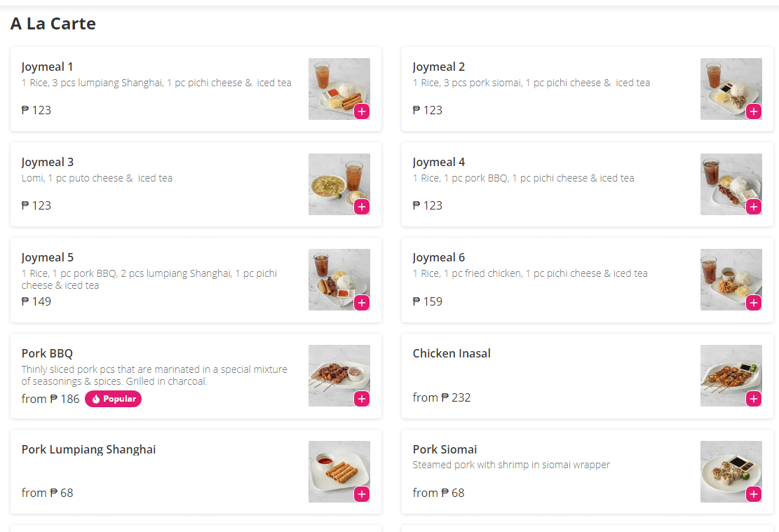
Task: Click the add icon on Joymeal 1
Action: click(x=363, y=111)
